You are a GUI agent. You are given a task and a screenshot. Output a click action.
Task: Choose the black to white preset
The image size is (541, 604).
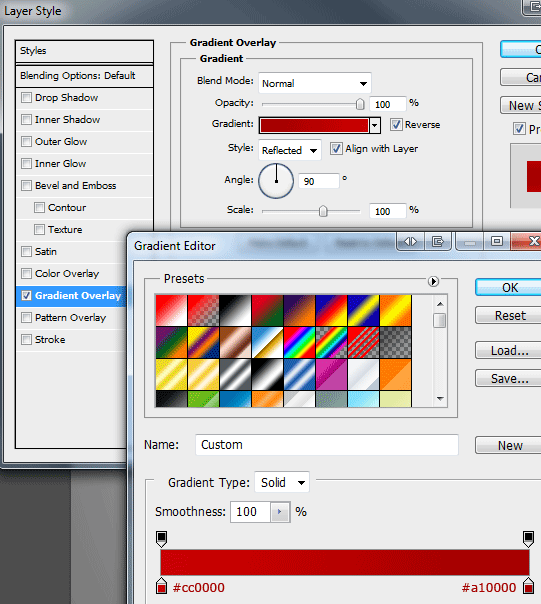coord(235,310)
